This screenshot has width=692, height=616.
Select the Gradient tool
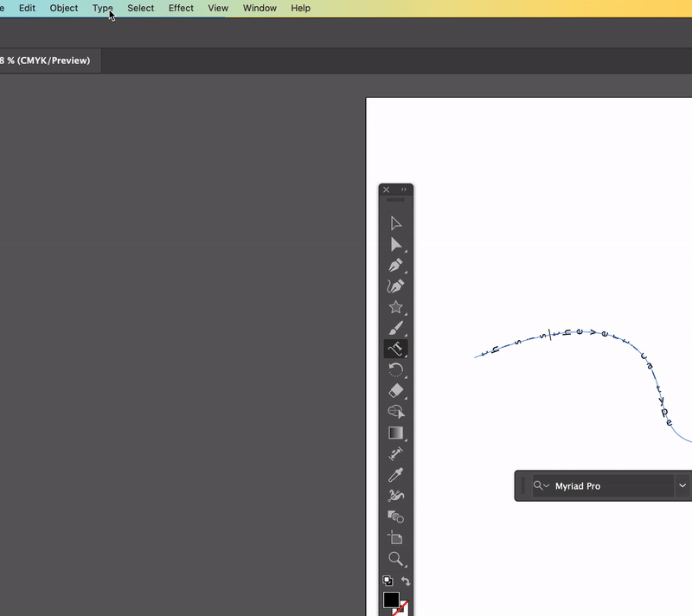click(x=395, y=433)
